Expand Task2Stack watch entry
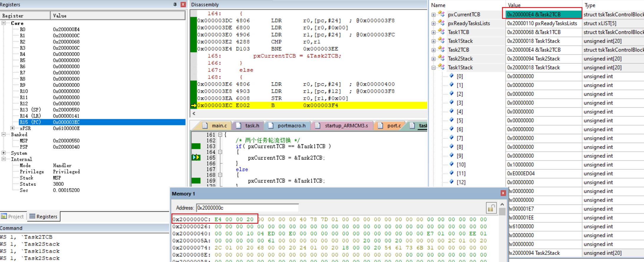This screenshot has width=644, height=262. (x=433, y=59)
